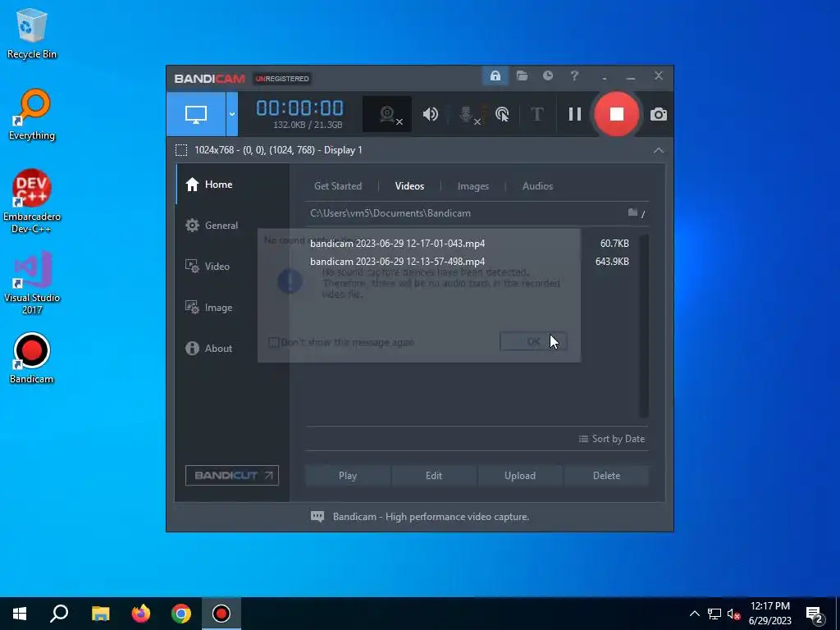The width and height of the screenshot is (840, 630).
Task: Open the scheduled recording clock icon
Action: coord(548,76)
